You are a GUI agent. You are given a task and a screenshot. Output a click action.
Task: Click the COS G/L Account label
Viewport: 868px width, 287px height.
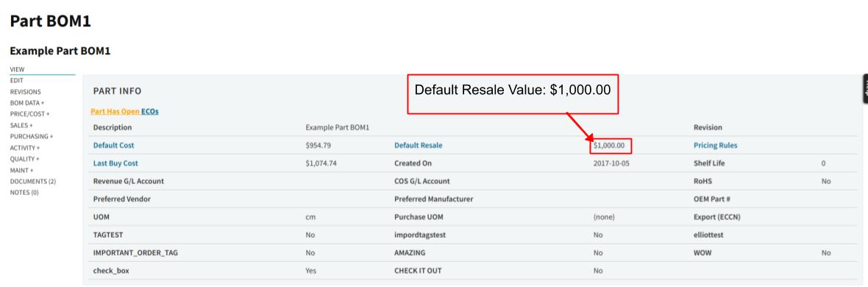421,181
